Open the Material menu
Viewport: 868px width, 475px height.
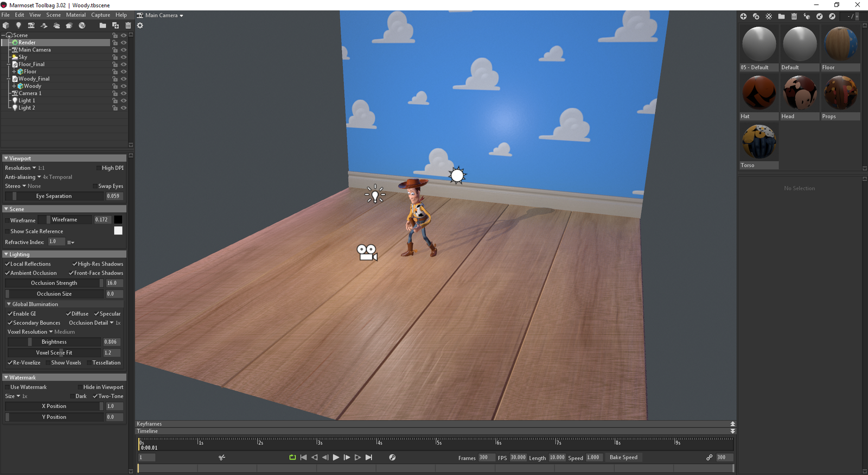point(76,15)
